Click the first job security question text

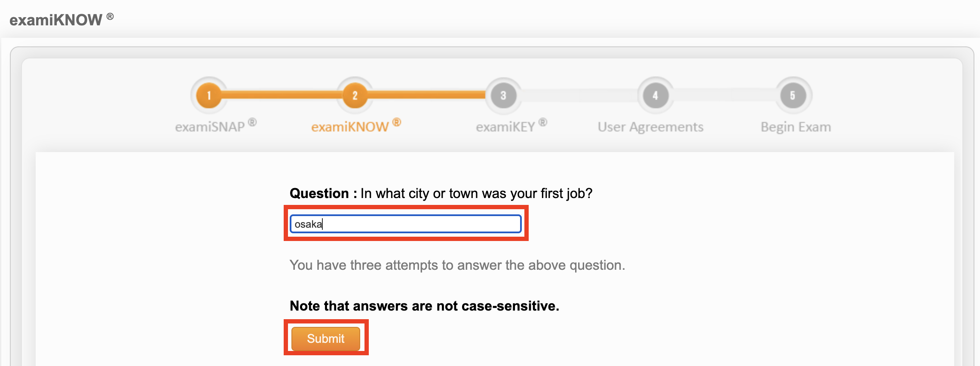441,193
